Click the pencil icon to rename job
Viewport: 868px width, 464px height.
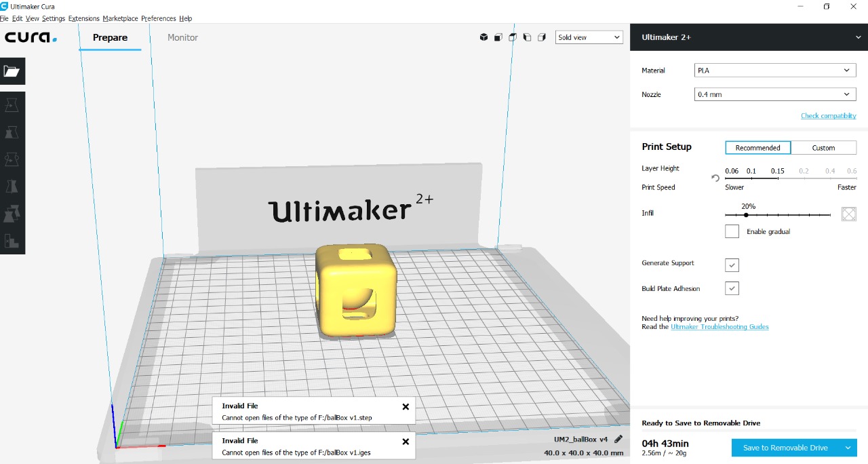pos(618,440)
